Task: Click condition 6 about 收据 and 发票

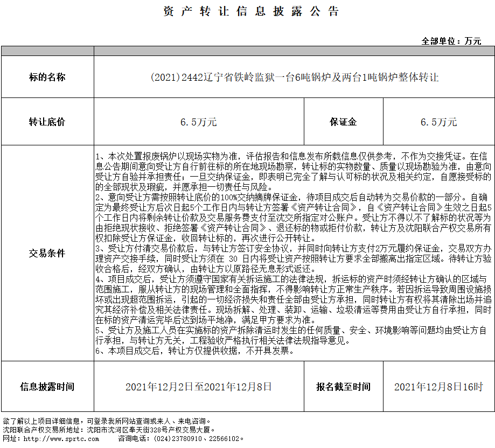Action: (195, 351)
